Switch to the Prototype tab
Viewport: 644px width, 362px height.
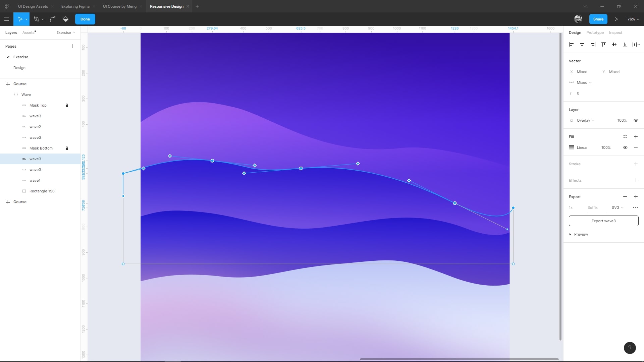point(595,32)
